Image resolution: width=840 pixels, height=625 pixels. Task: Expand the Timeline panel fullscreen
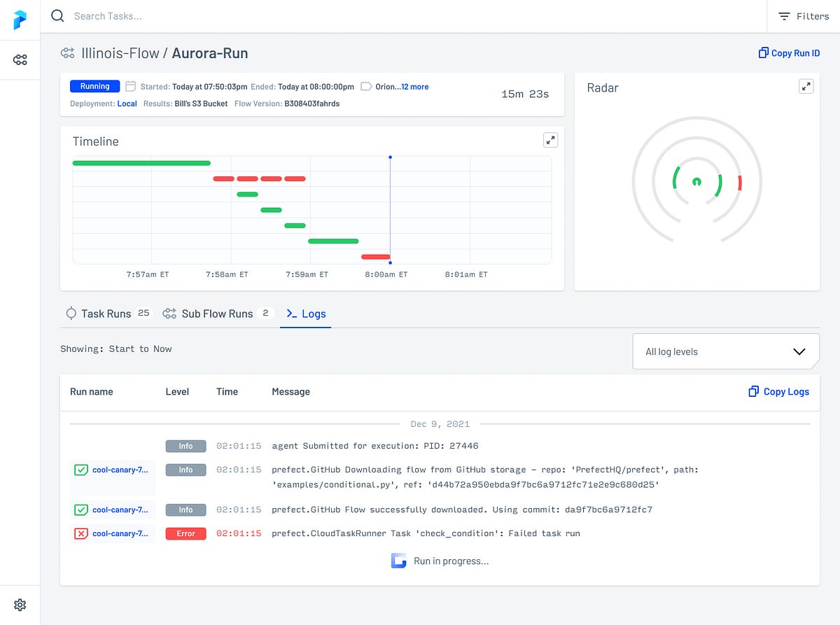click(x=550, y=140)
